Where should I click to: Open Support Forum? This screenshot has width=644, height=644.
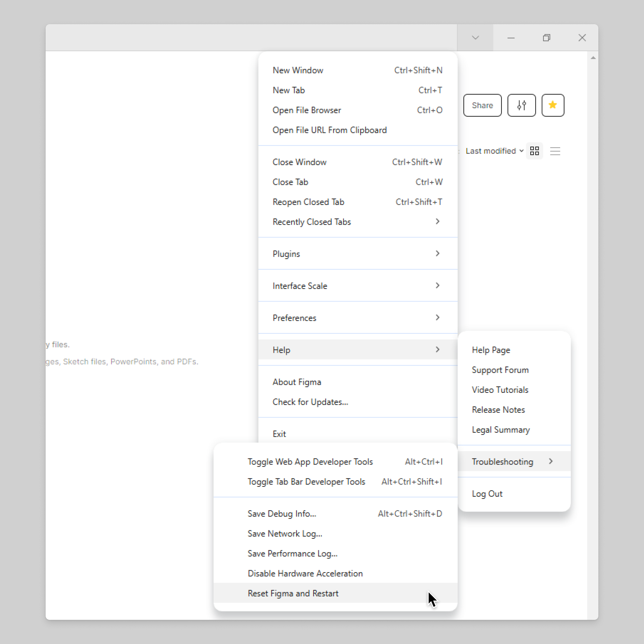tap(514, 370)
